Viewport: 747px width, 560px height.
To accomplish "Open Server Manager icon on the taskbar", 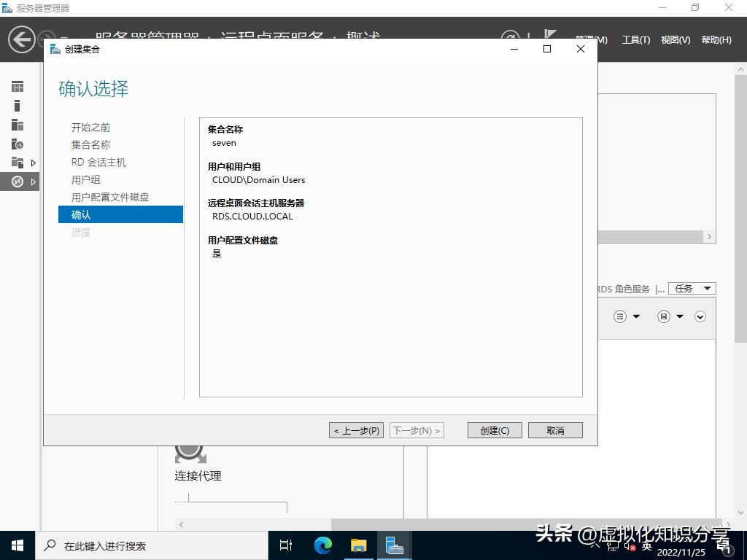I will point(395,545).
